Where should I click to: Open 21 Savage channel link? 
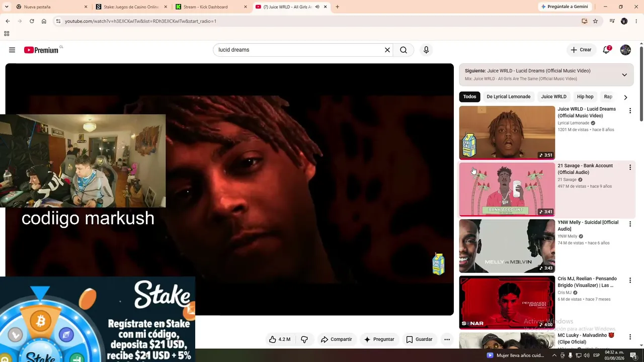[567, 179]
